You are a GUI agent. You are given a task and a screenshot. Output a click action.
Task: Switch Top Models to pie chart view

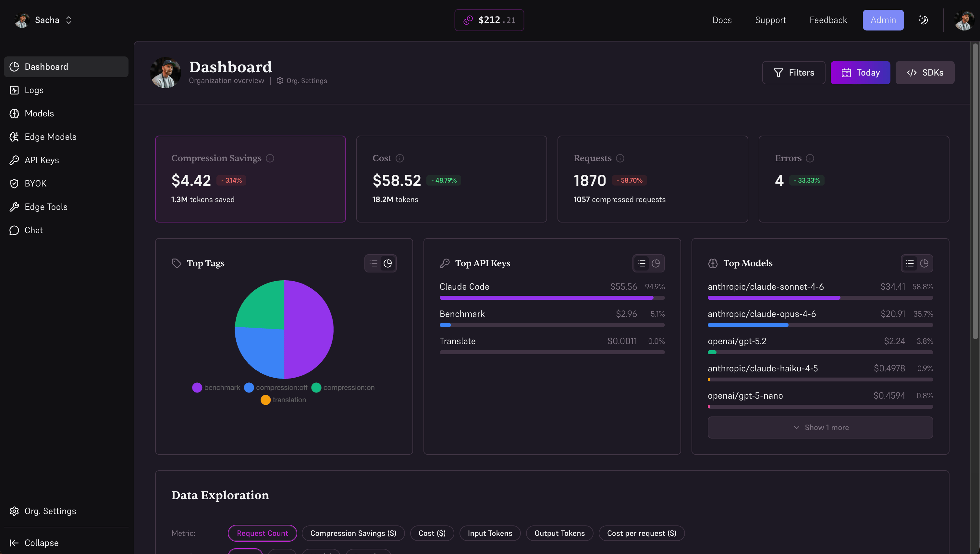pyautogui.click(x=924, y=263)
